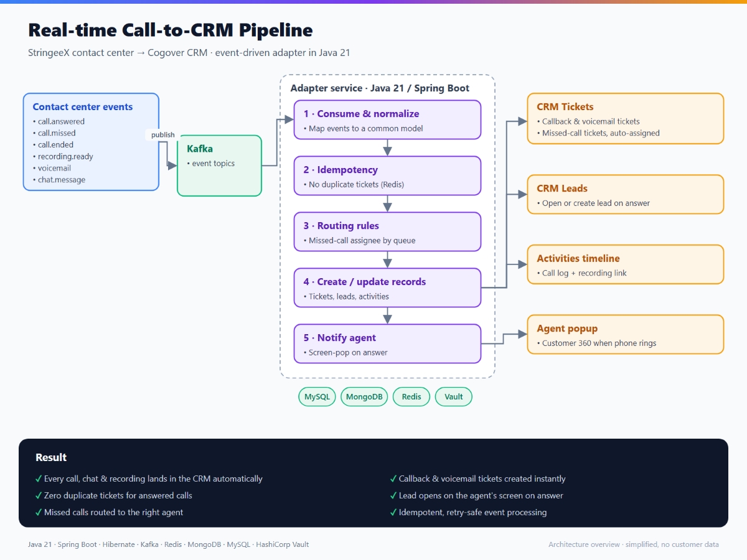Click the "Result" panel heading
The height and width of the screenshot is (560, 747).
click(51, 457)
